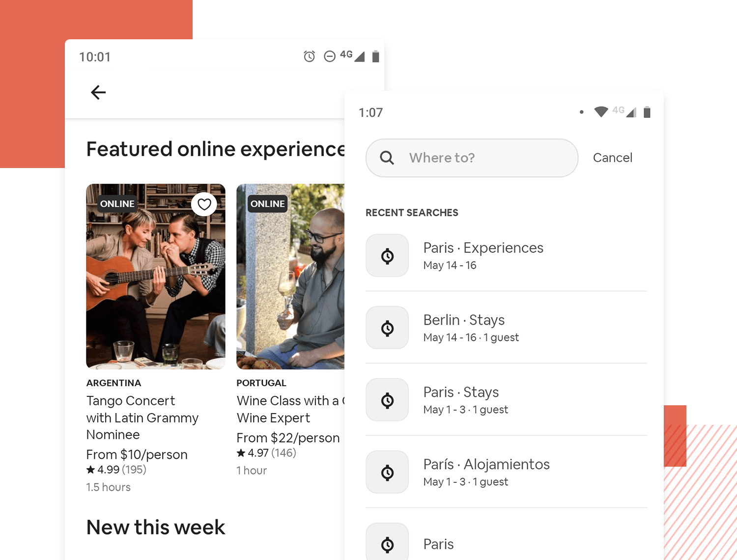The image size is (737, 560).
Task: Tap the magnifier search icon
Action: click(387, 158)
